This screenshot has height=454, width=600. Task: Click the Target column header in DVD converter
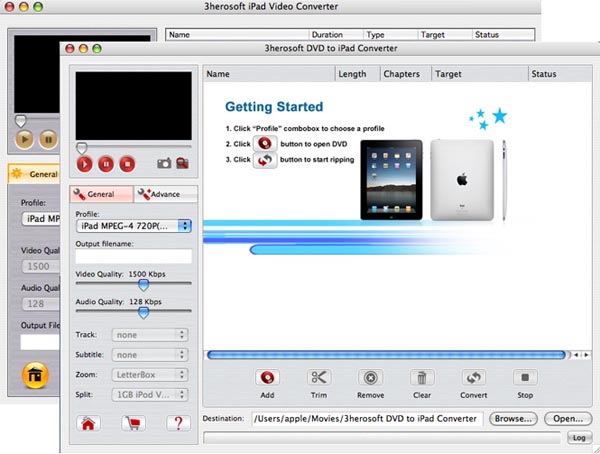480,74
